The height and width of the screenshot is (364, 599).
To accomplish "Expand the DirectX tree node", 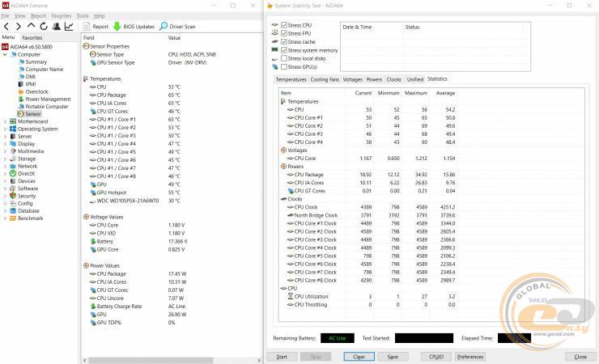I will click(x=5, y=173).
